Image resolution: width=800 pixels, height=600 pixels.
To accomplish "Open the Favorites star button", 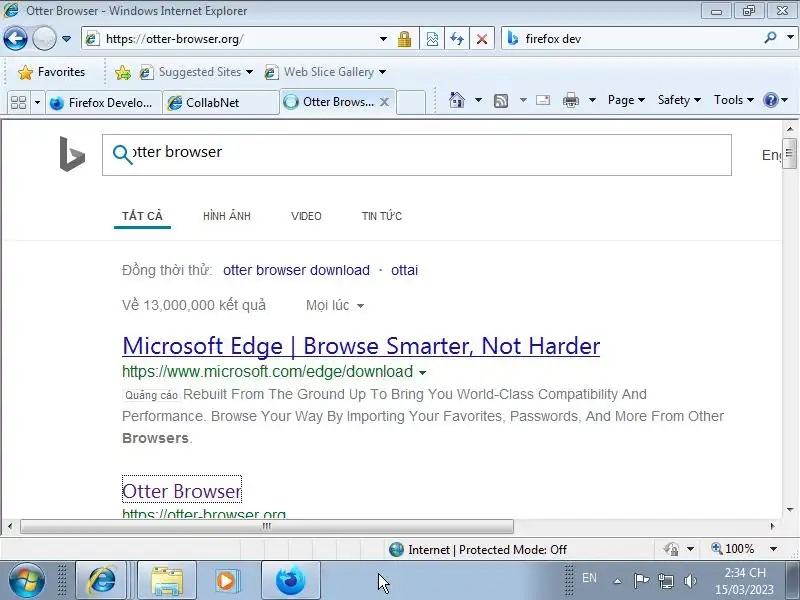I will point(51,72).
